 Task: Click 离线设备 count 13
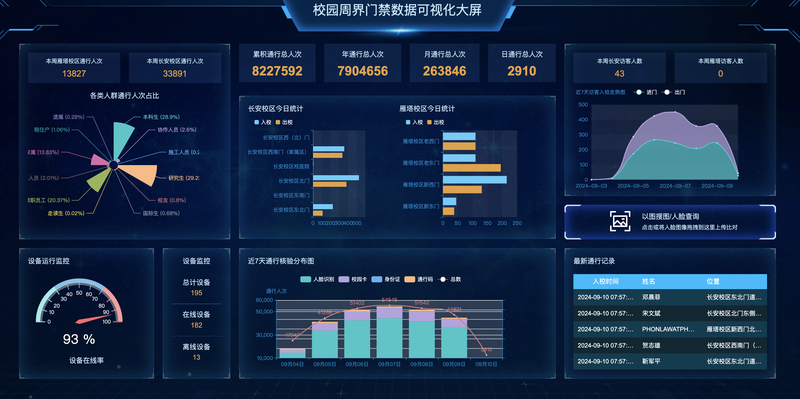coord(196,357)
